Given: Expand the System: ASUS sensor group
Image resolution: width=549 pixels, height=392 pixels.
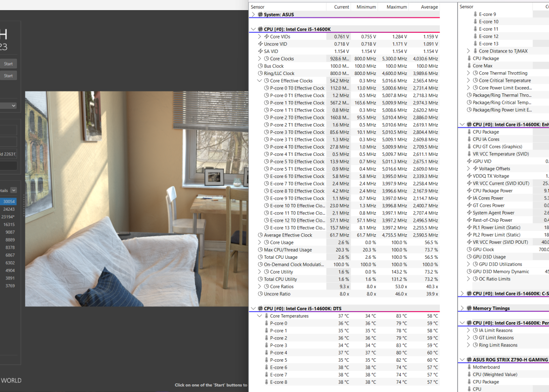Looking at the screenshot, I should [253, 14].
